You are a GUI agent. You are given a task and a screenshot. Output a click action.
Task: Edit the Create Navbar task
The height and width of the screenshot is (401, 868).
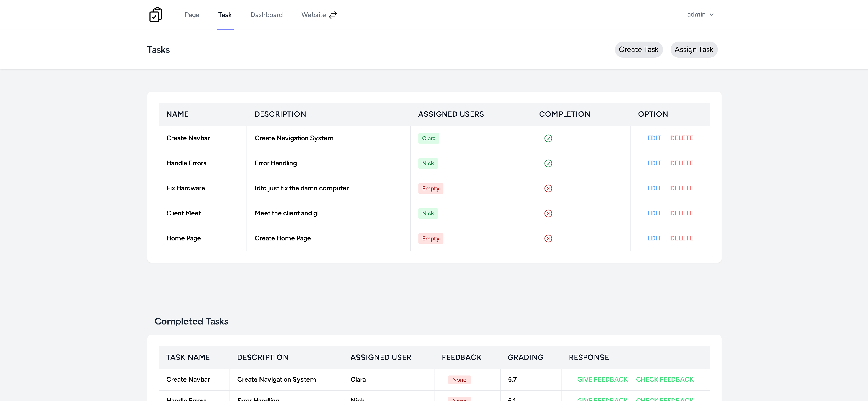click(x=654, y=138)
